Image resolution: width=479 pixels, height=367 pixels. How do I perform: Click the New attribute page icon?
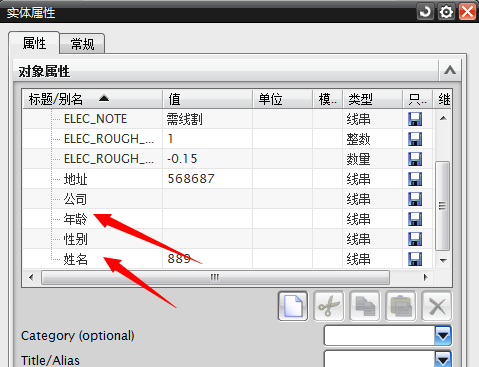point(293,306)
